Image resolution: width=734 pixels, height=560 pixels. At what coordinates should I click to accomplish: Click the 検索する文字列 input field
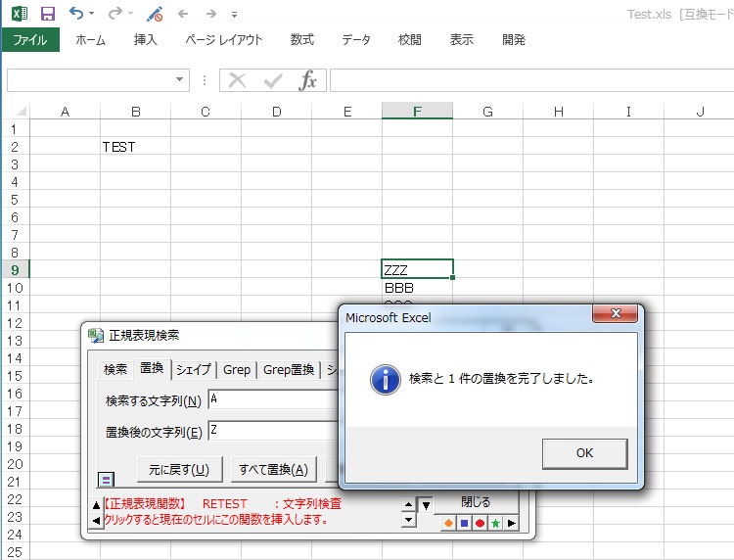click(274, 399)
